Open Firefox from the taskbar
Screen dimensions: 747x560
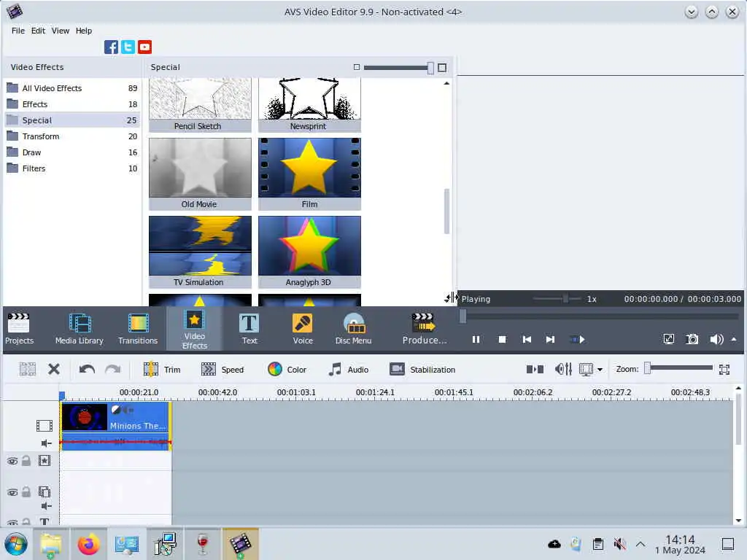pos(88,544)
